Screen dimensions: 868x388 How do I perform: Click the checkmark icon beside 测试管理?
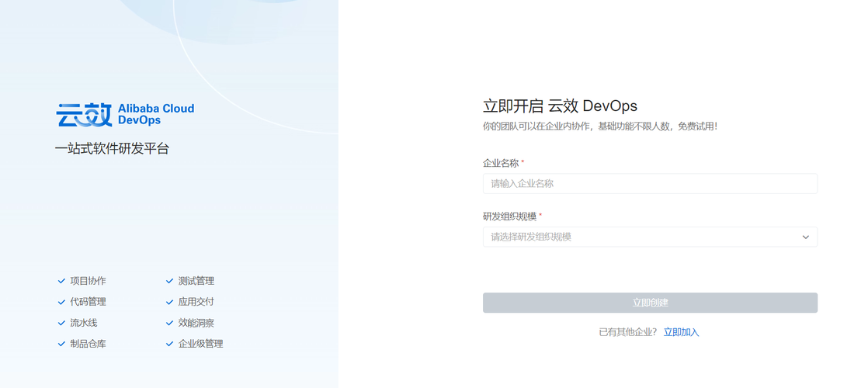(170, 281)
